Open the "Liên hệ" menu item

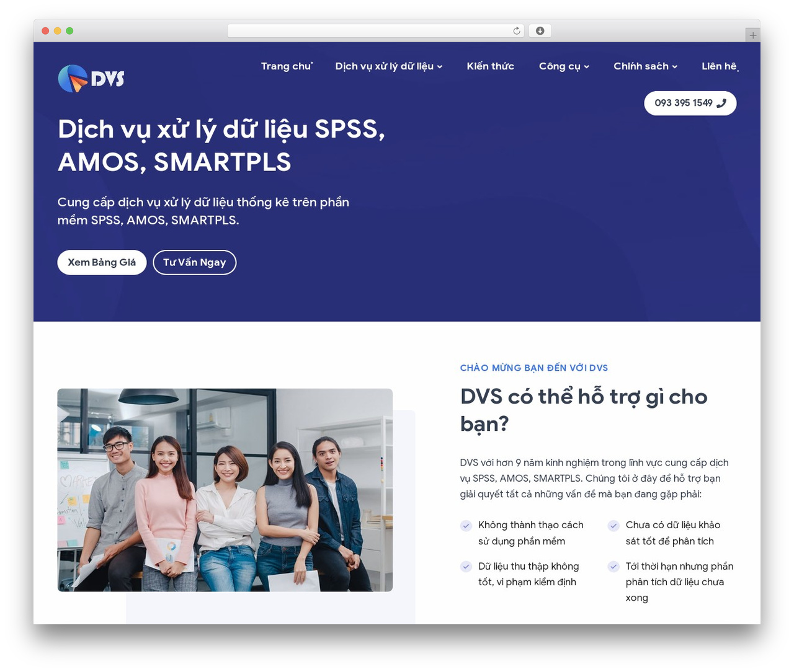(x=720, y=66)
